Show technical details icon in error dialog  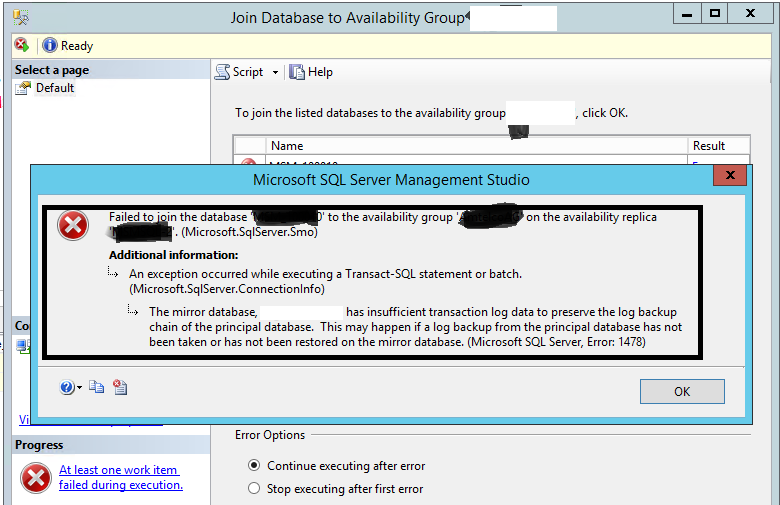coord(120,387)
